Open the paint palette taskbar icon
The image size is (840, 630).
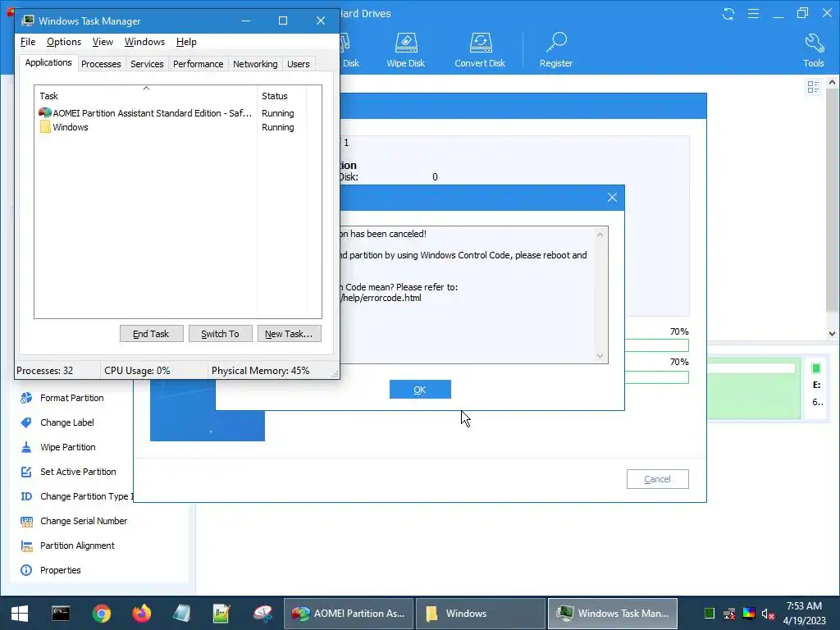pos(262,614)
